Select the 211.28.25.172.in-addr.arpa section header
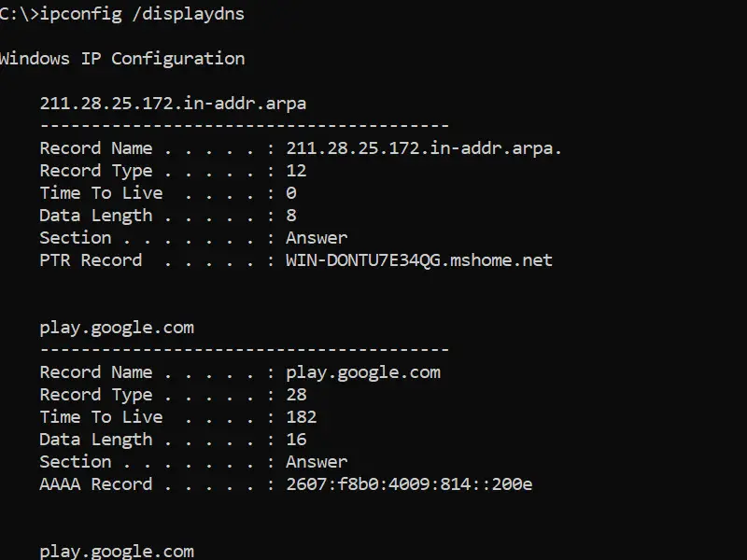 (x=173, y=104)
